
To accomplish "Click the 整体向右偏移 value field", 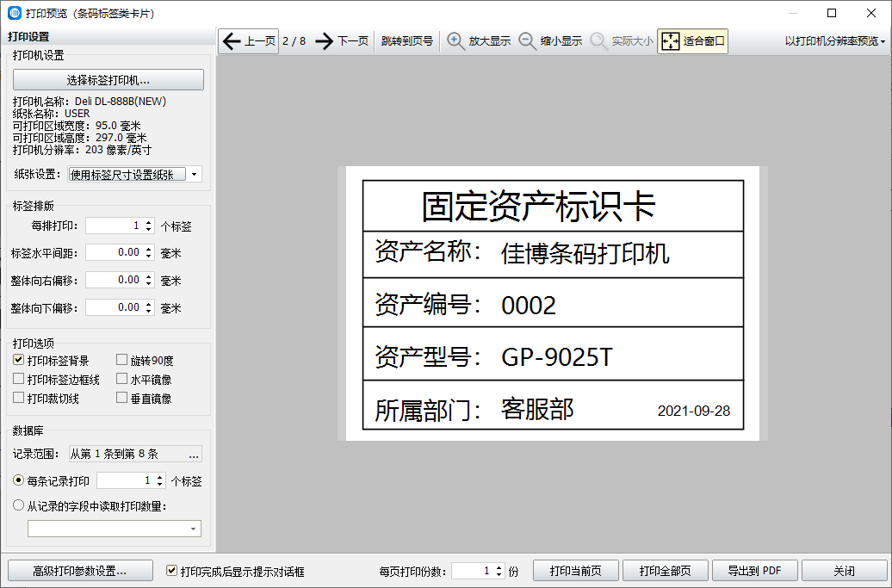I will coord(115,280).
